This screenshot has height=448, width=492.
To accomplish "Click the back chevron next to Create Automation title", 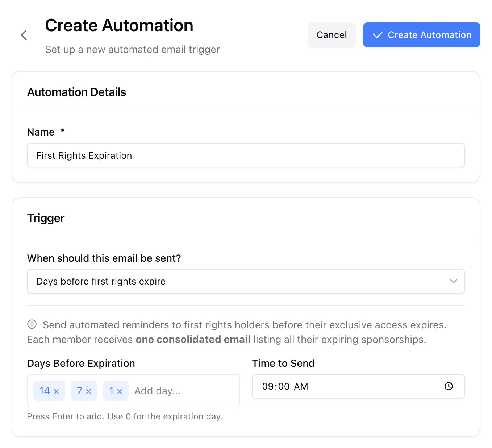I will [x=24, y=35].
